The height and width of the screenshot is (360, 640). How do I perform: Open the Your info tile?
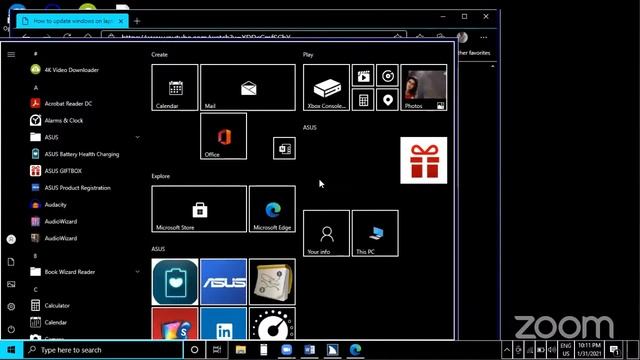(326, 233)
